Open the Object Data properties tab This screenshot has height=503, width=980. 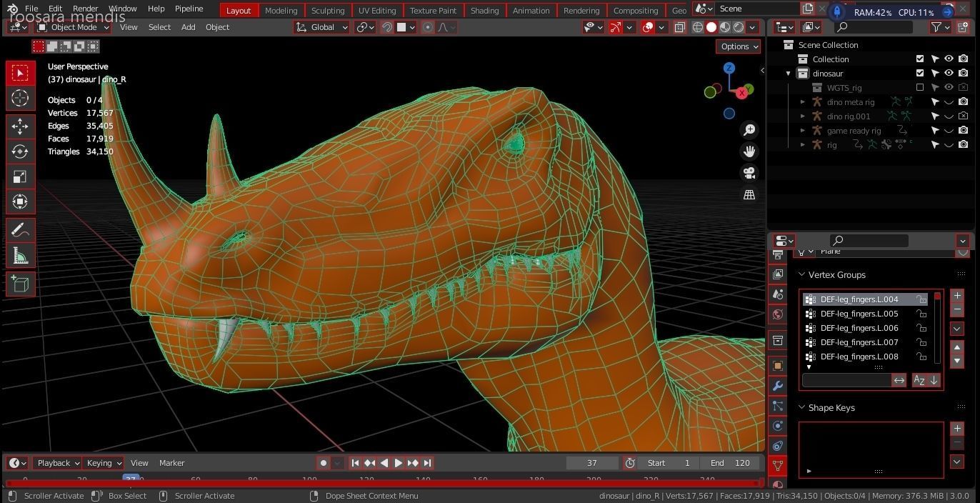coord(778,465)
